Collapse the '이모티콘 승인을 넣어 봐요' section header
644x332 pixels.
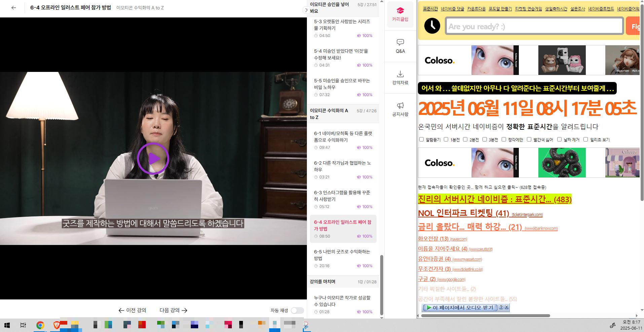coord(343,8)
